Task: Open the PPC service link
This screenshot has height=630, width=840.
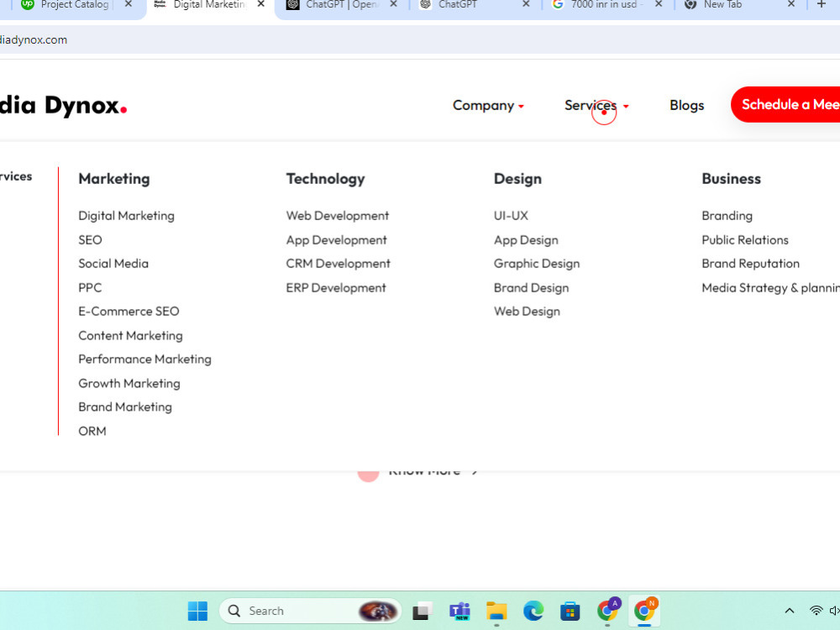Action: point(90,287)
